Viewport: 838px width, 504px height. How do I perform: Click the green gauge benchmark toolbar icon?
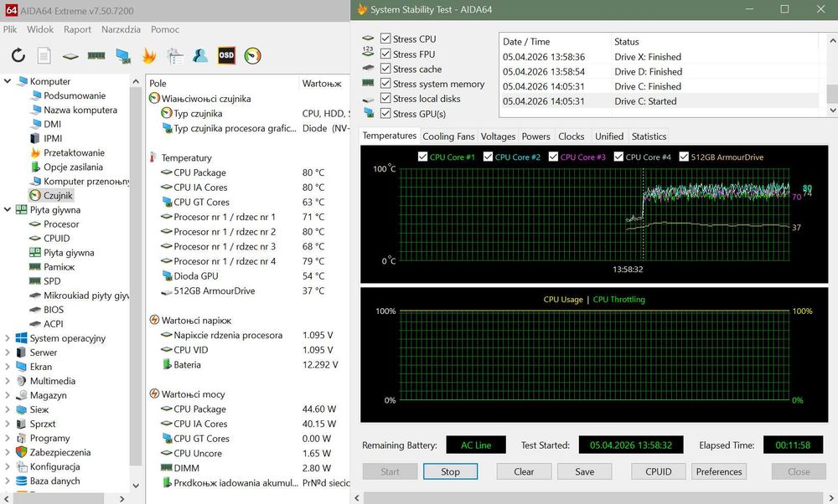(x=252, y=55)
